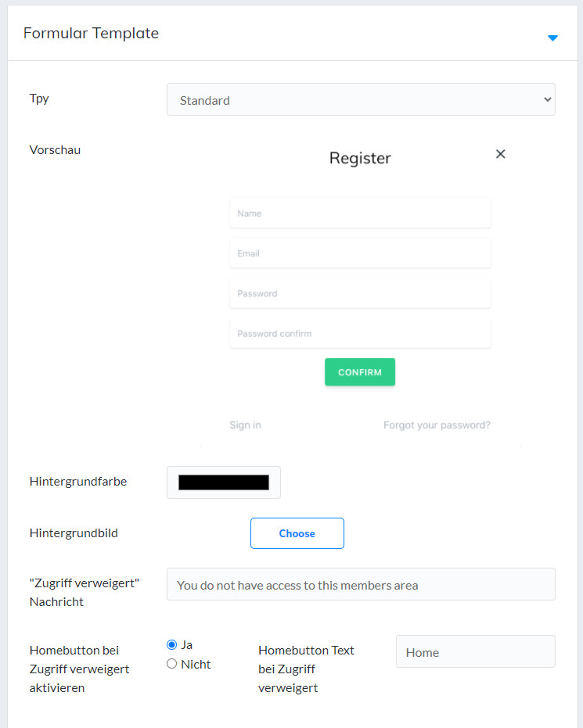Viewport: 583px width, 728px height.
Task: Click the Email field in preview
Action: pos(360,253)
